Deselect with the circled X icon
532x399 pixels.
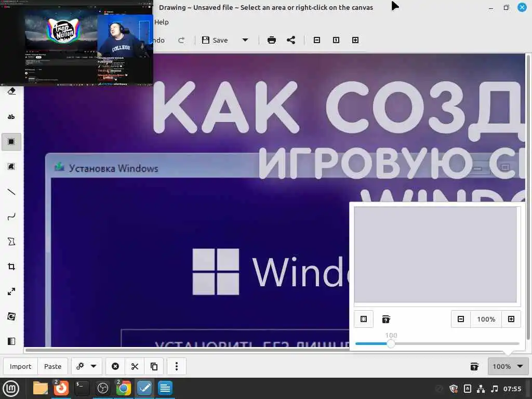pos(115,366)
